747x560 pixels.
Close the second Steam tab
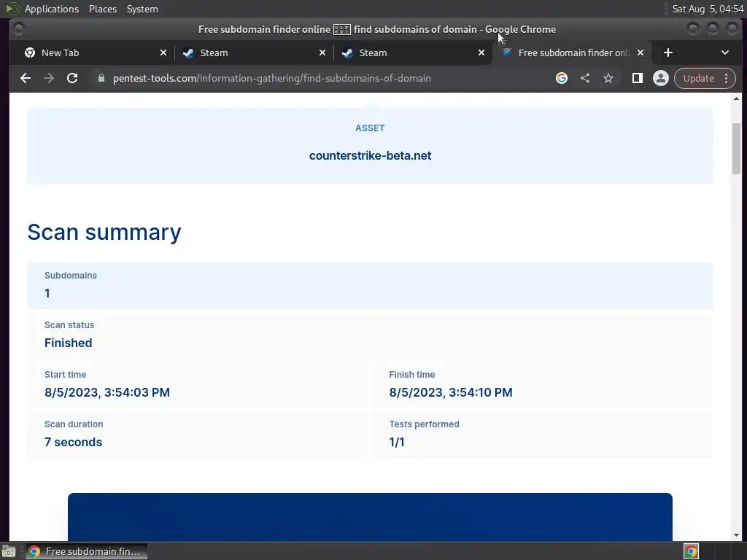click(x=481, y=52)
